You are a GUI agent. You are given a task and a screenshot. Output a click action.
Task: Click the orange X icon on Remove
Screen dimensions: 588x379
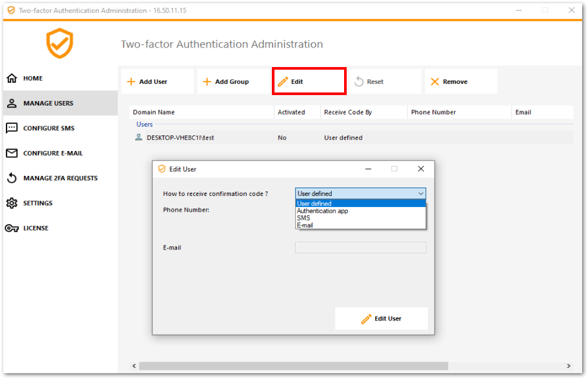click(x=434, y=81)
